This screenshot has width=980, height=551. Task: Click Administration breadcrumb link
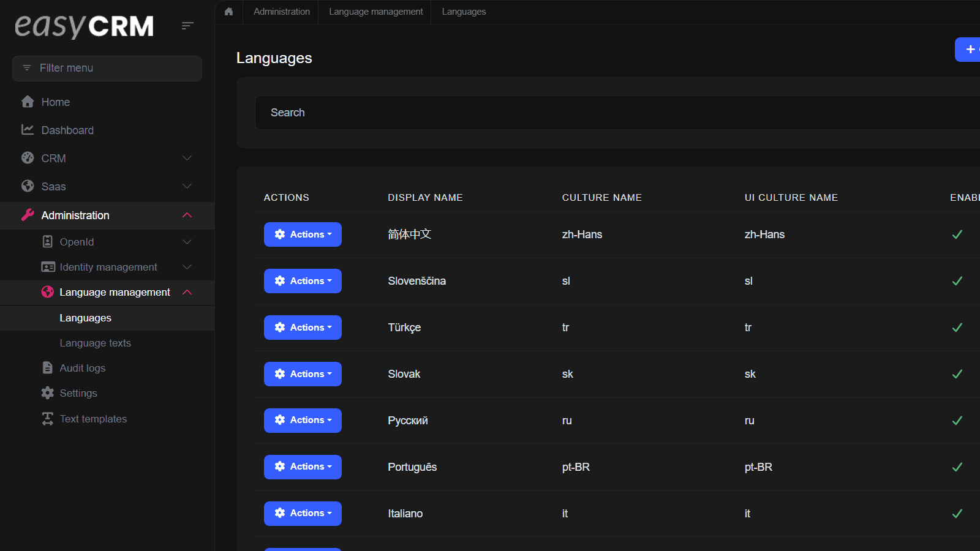click(x=282, y=12)
